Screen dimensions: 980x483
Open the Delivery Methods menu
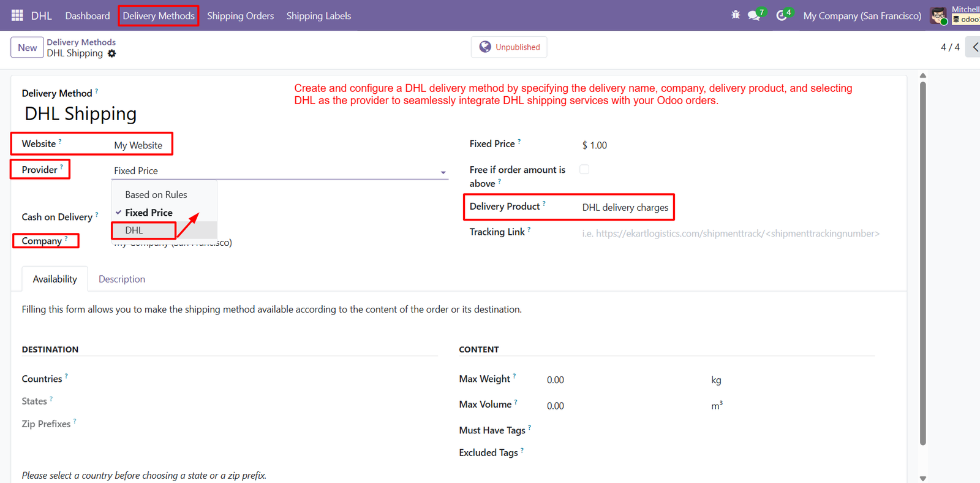click(159, 16)
